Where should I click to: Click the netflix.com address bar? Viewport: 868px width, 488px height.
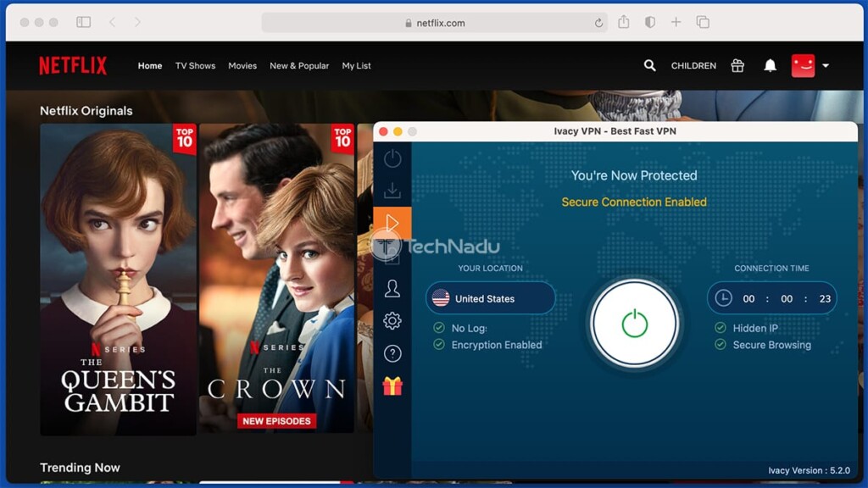(x=435, y=23)
